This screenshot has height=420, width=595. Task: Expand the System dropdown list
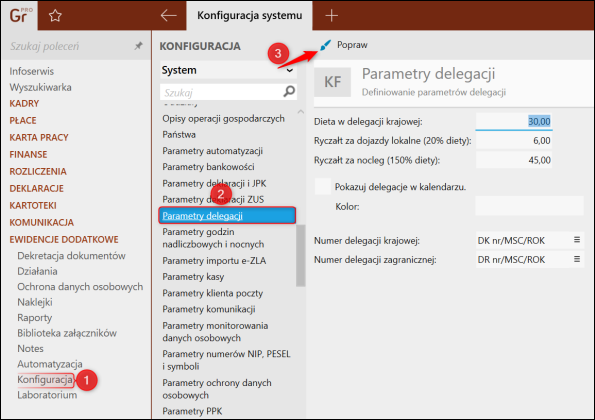228,70
